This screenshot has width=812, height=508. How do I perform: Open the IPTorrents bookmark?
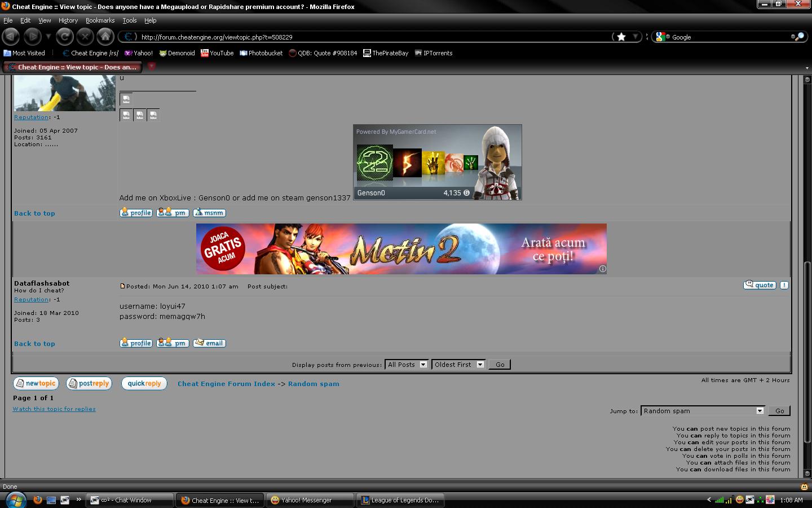(x=434, y=53)
